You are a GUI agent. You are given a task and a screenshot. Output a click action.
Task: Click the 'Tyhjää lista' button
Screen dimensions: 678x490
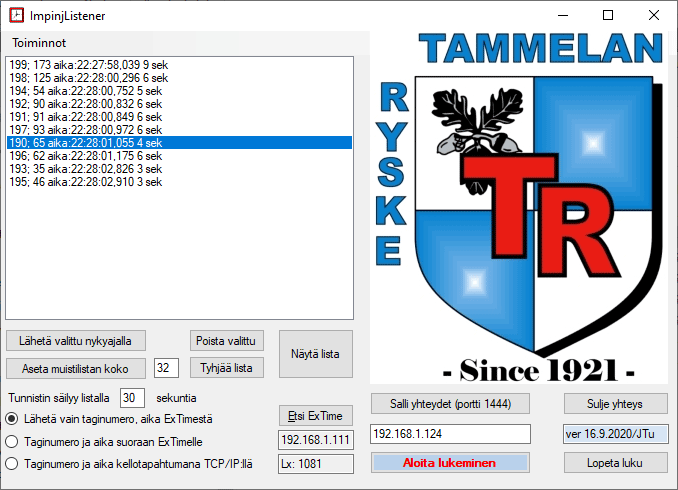pos(226,368)
